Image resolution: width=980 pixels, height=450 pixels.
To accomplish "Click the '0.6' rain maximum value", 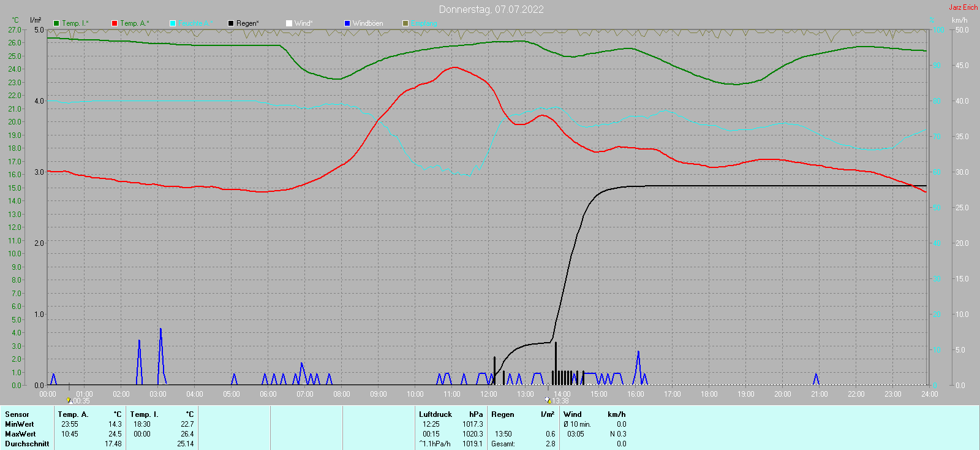I will pyautogui.click(x=551, y=434).
